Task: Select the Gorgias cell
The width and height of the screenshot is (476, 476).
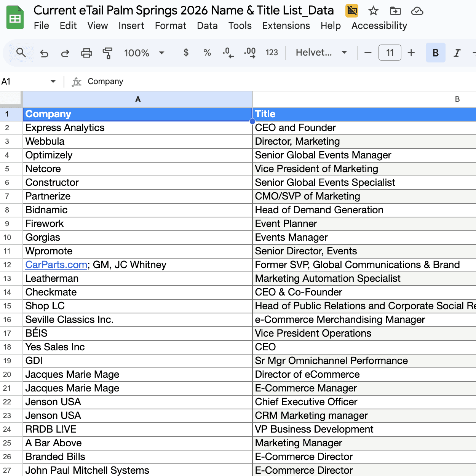Action: pos(138,238)
